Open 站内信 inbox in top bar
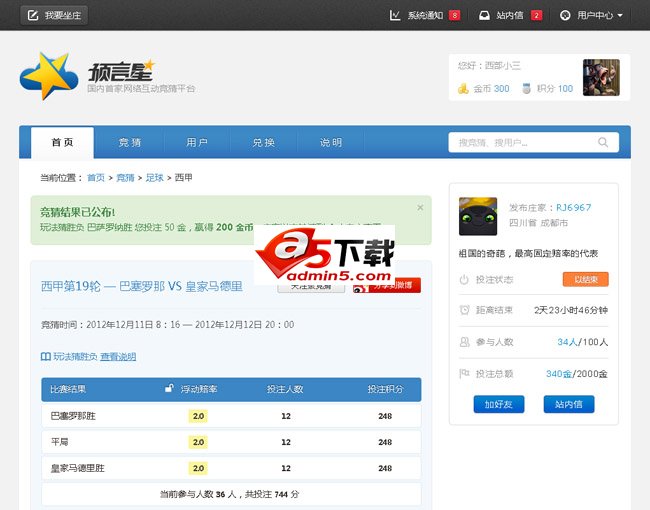Image resolution: width=650 pixels, height=510 pixels. [x=510, y=15]
